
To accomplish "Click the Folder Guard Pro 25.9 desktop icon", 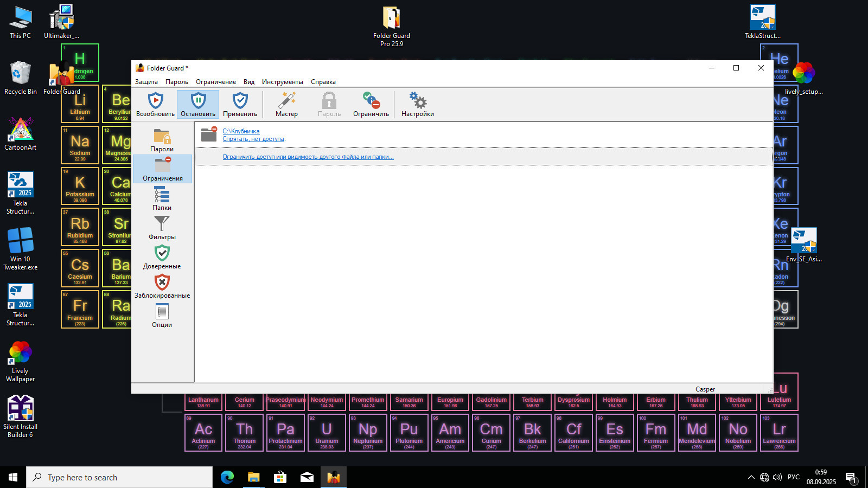I will 392,27.
